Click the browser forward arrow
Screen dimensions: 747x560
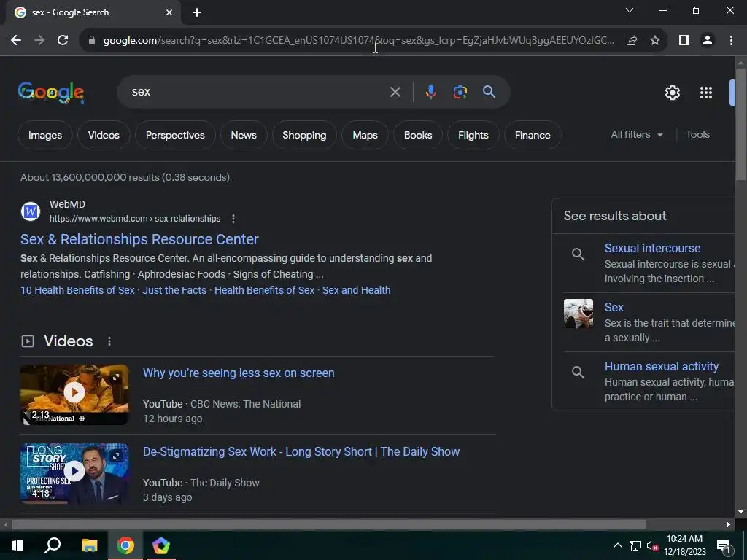[39, 41]
